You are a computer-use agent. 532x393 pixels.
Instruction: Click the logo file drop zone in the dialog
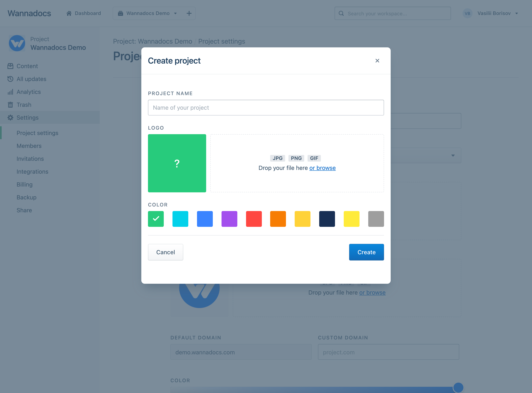(x=297, y=163)
